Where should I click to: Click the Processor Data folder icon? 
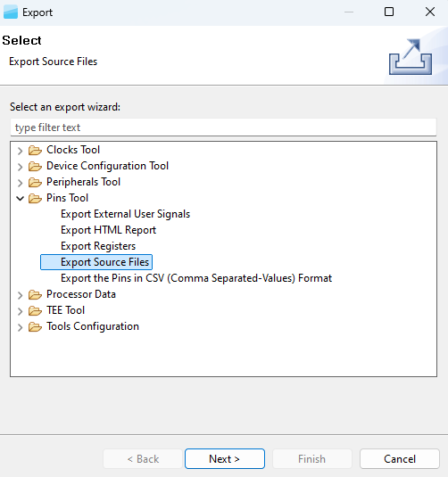35,295
